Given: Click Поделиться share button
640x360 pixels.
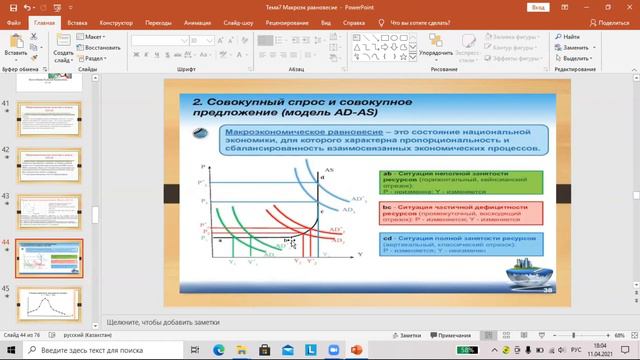Looking at the screenshot, I should 609,23.
